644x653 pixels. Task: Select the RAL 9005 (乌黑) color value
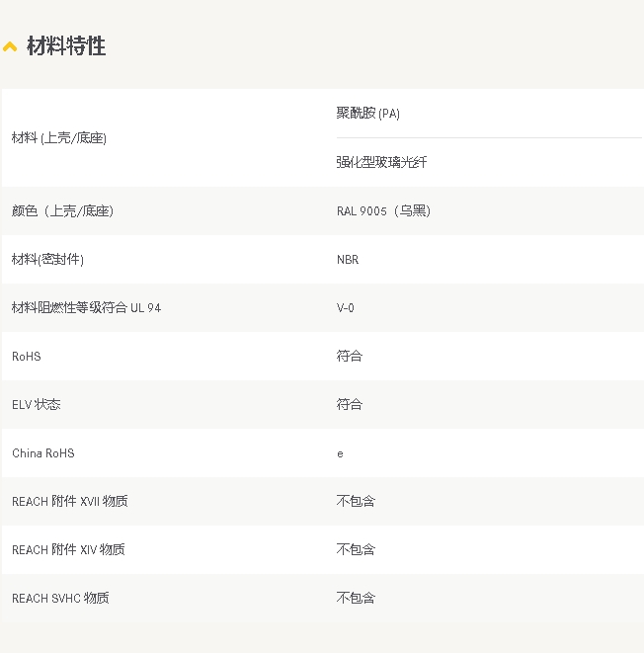(383, 211)
